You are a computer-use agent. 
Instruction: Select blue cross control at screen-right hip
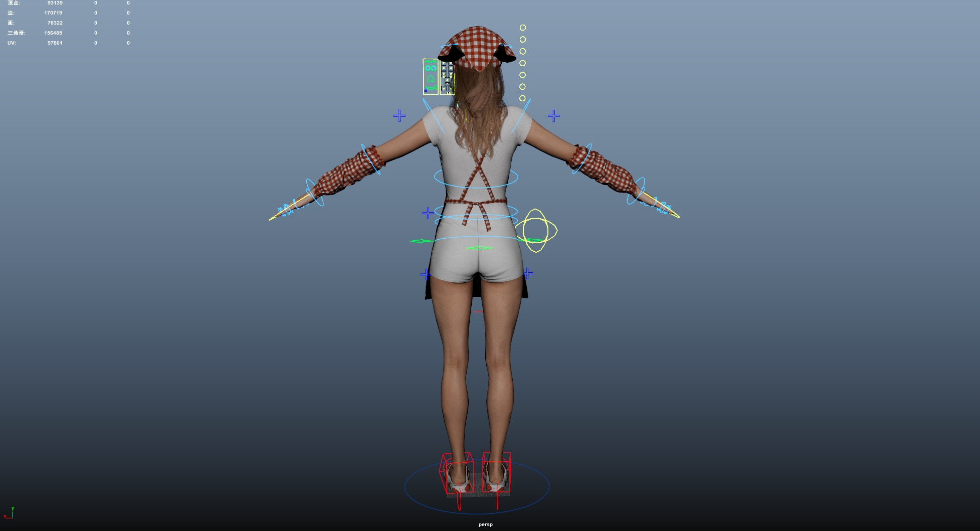528,273
